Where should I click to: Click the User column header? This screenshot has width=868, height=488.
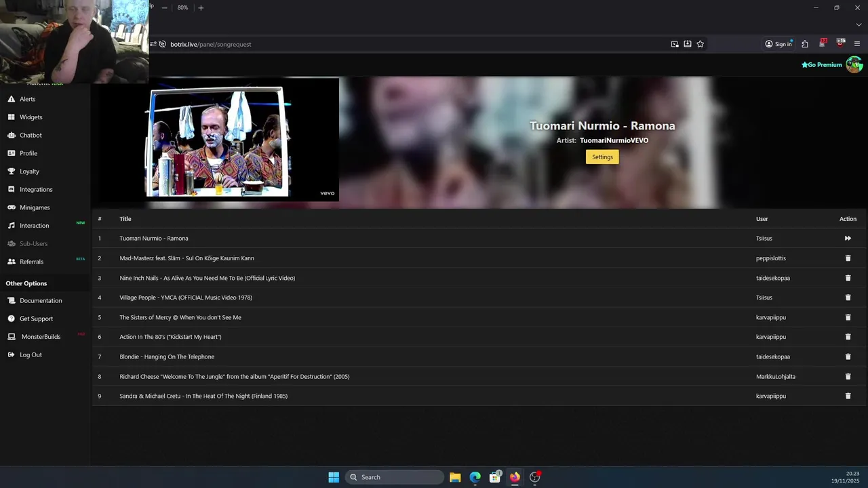tap(762, 219)
